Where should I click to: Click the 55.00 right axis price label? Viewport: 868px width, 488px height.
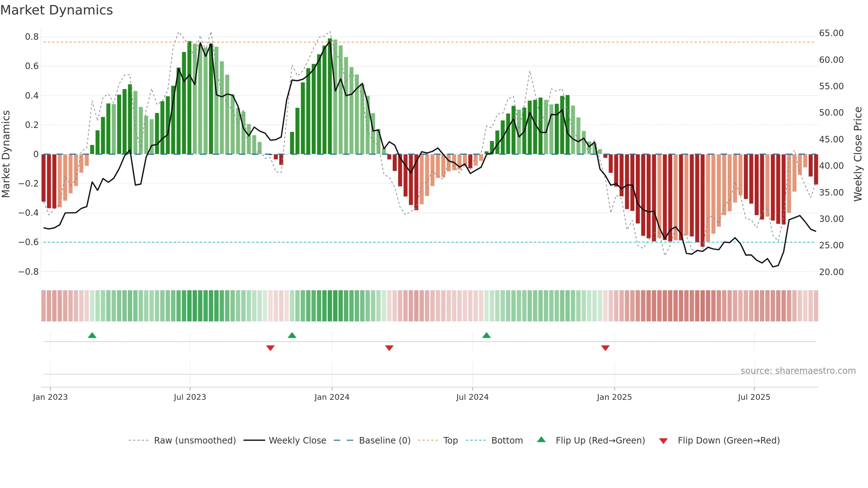[831, 86]
